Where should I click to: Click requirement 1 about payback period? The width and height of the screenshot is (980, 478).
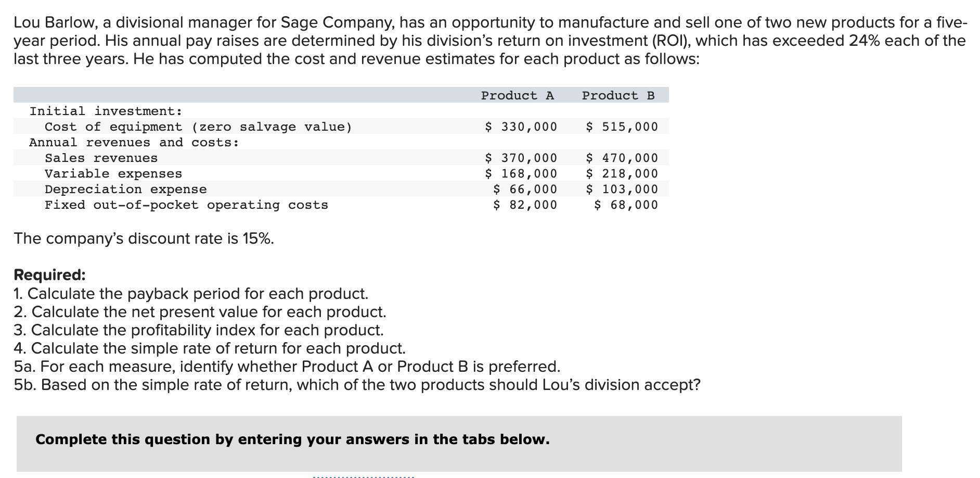(x=191, y=294)
